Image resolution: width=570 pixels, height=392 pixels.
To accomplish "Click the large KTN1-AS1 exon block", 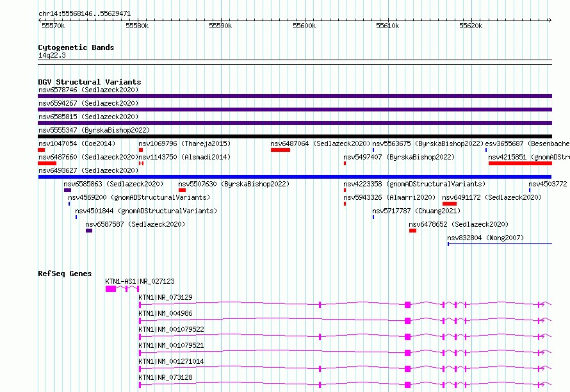I will 111,289.
